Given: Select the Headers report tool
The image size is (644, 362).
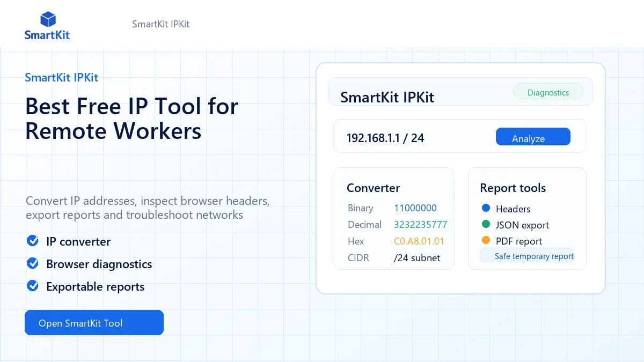Looking at the screenshot, I should tap(513, 209).
